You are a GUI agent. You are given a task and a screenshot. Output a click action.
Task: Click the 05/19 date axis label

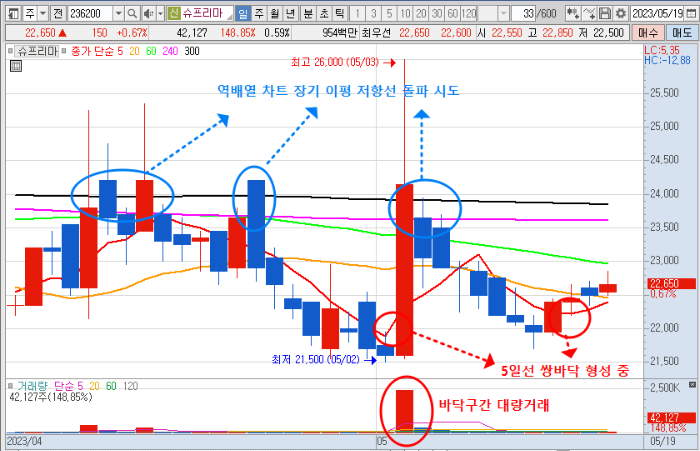coord(663,441)
